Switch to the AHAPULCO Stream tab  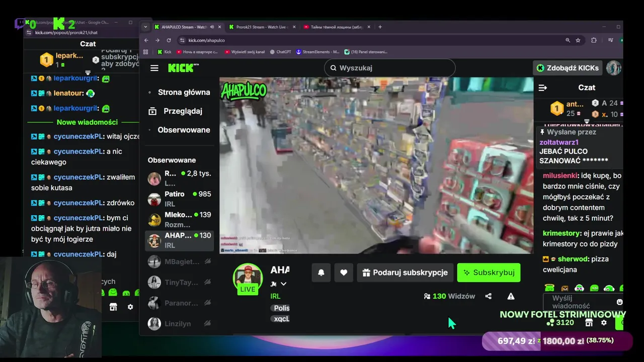coord(184,27)
